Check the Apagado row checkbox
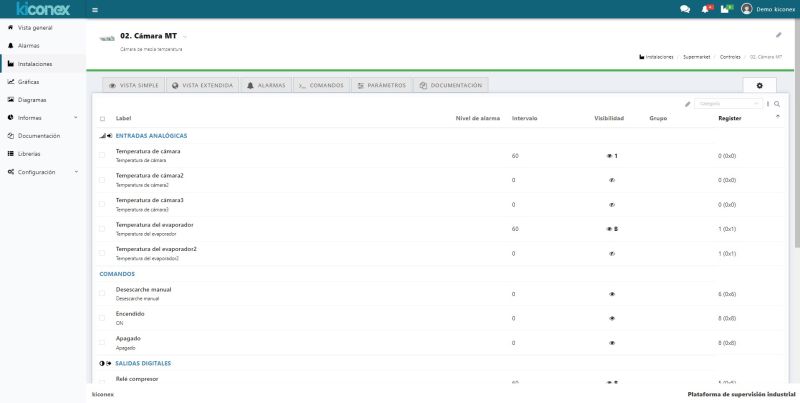800x403 pixels. (102, 342)
